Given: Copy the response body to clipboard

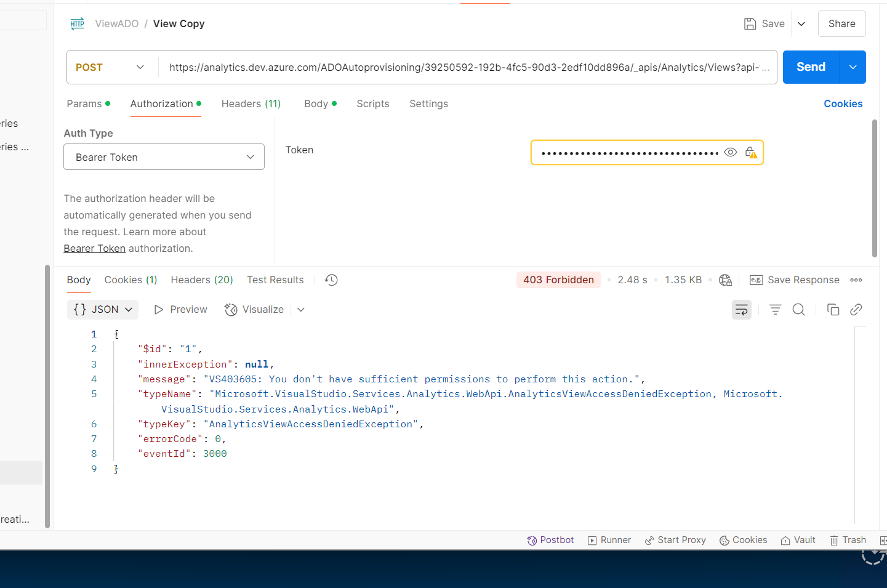Looking at the screenshot, I should [833, 310].
